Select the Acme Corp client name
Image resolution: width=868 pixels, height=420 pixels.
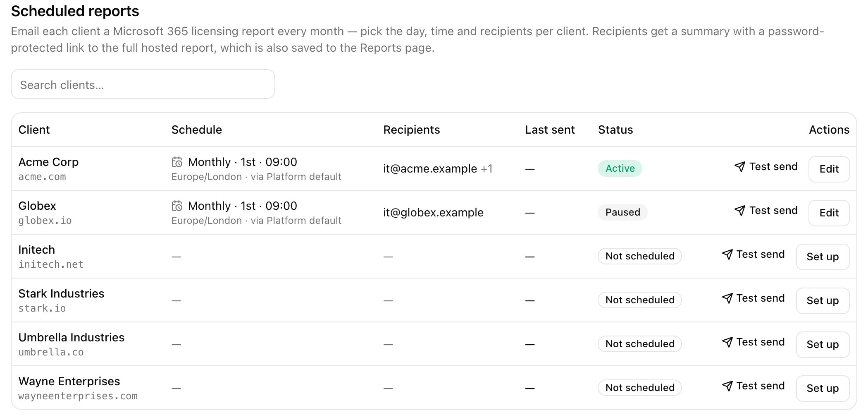pos(48,162)
